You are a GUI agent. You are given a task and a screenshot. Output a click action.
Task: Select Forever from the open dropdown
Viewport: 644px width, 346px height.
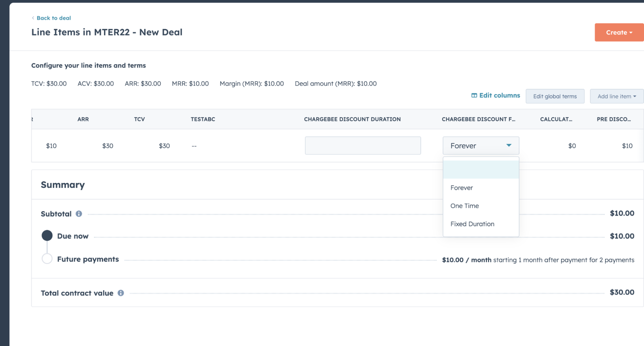click(462, 188)
